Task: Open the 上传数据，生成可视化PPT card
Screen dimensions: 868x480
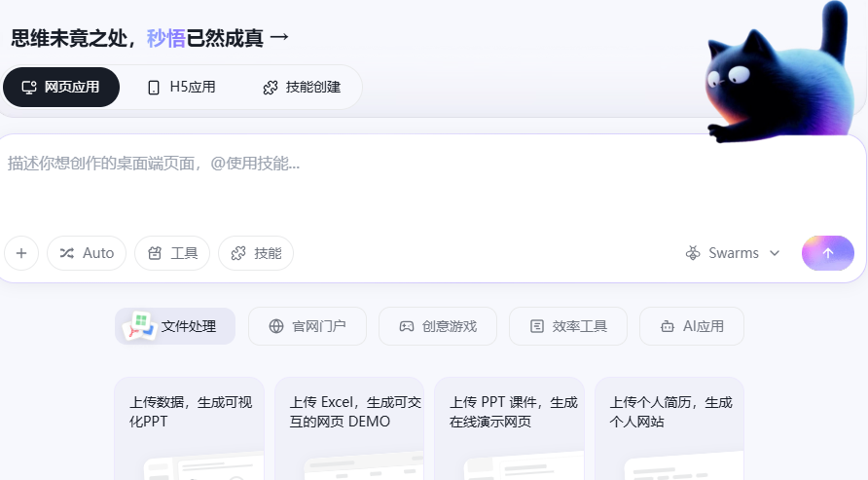Action: pyautogui.click(x=189, y=428)
